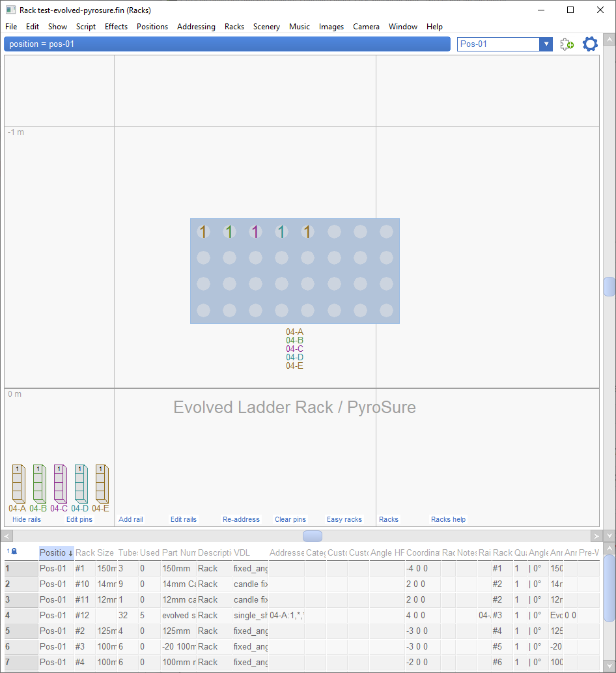Open Easy racks
616x673 pixels.
(x=344, y=519)
